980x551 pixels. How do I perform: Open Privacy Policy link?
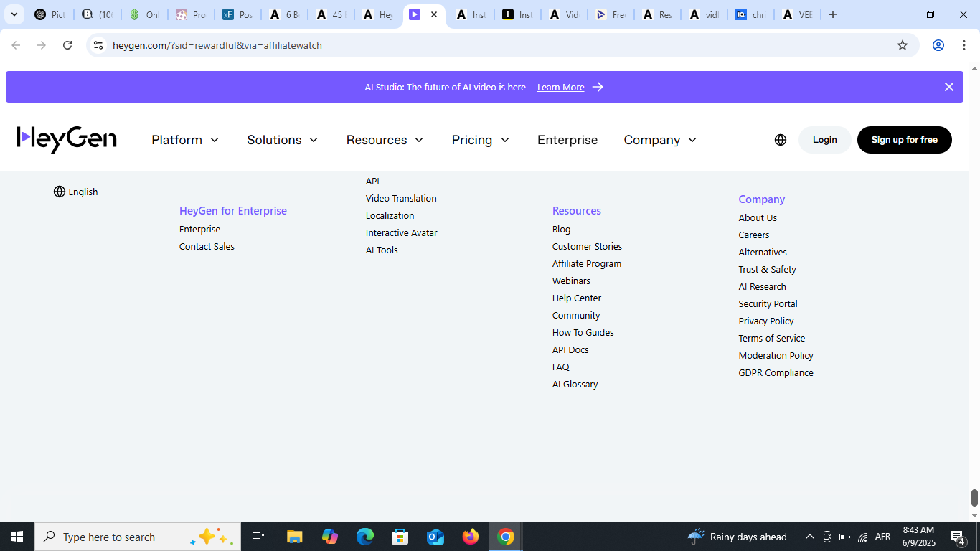[x=766, y=321]
